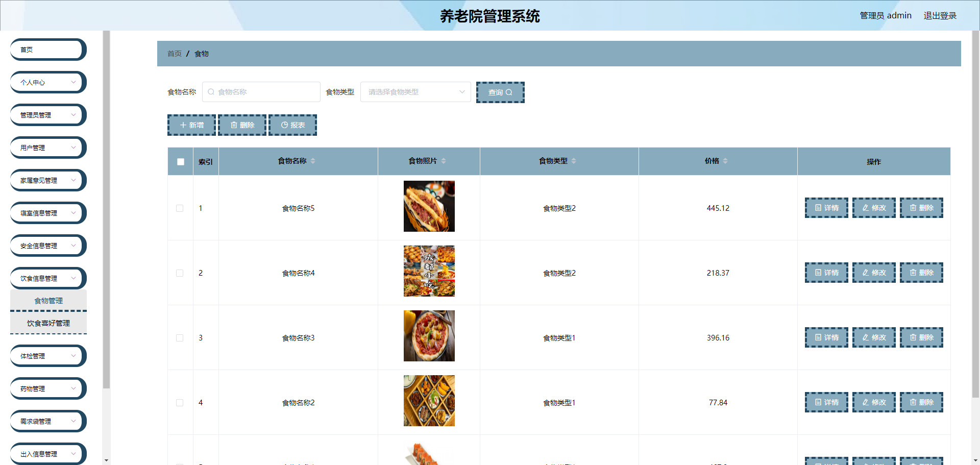Expand the 家属意见管理 sidebar menu

coord(48,180)
